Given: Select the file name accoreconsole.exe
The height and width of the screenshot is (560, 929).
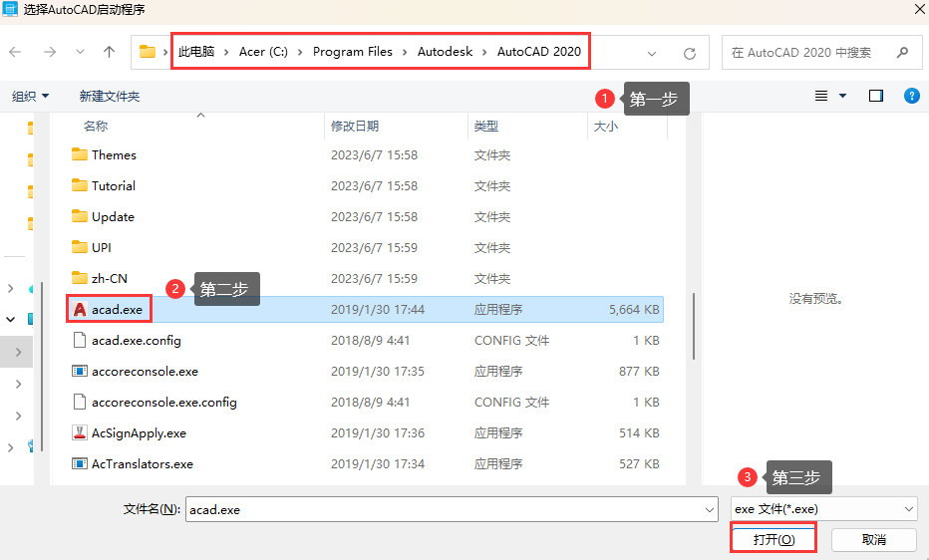Looking at the screenshot, I should pyautogui.click(x=145, y=371).
